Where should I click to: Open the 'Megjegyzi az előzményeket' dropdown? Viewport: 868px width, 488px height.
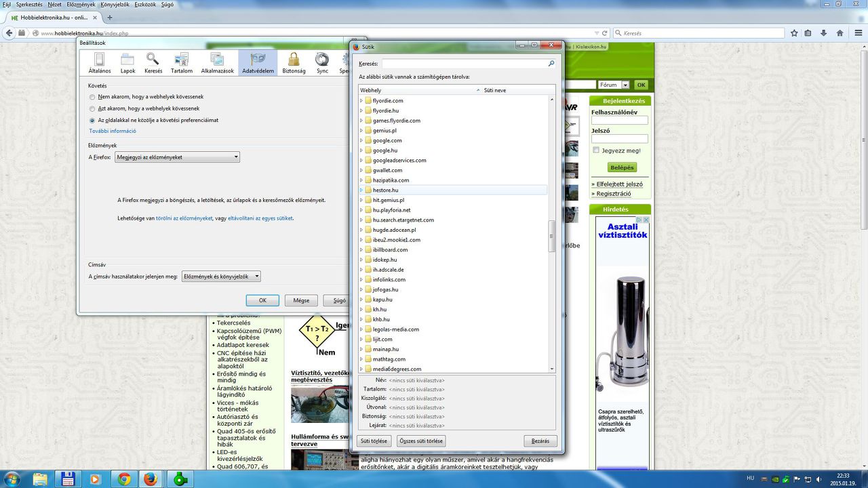(x=177, y=157)
